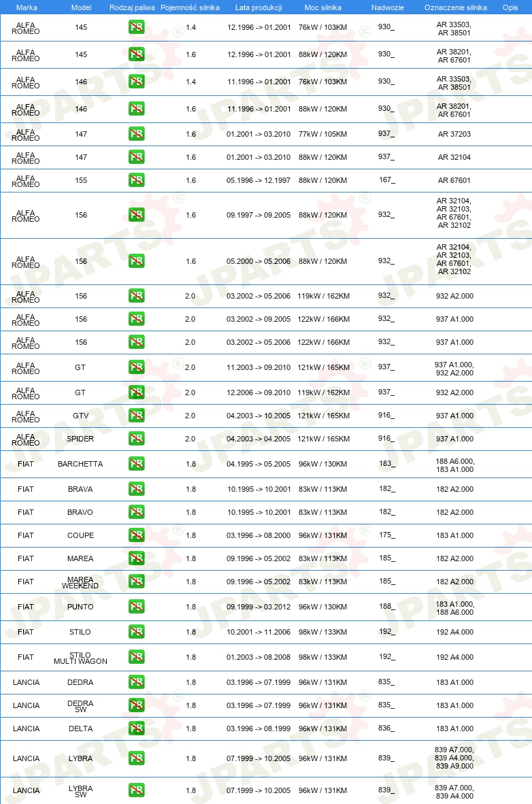Click the production dates 12.2006 -> 09.2010
This screenshot has width=532, height=804.
point(259,392)
